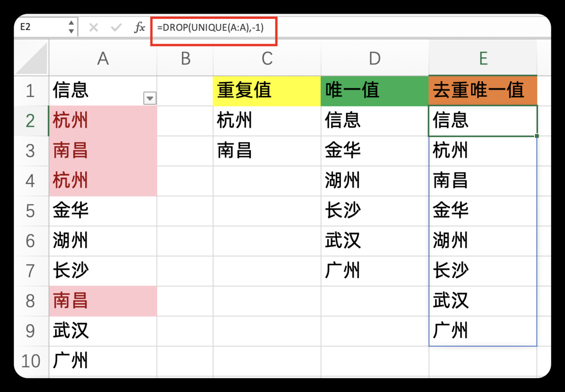Select column B header
Image resolution: width=565 pixels, height=392 pixels.
[x=185, y=58]
